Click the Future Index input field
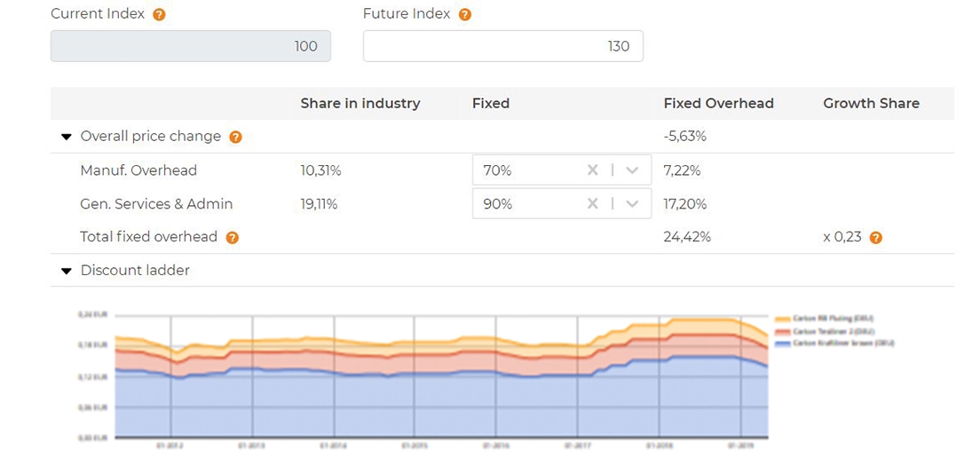Screen dimensions: 980x465 click(x=502, y=46)
